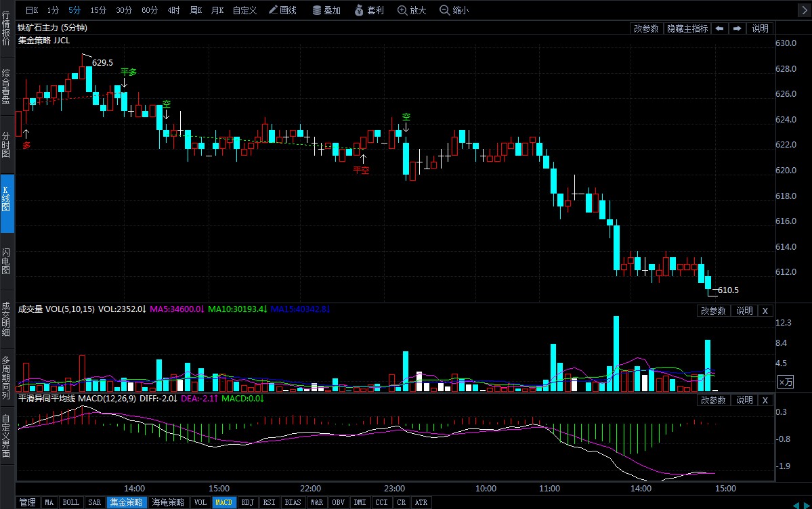Select the RSI indicator tab
The width and height of the screenshot is (812, 509).
[x=270, y=502]
